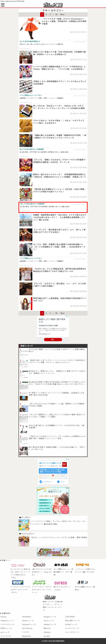The image size is (106, 644).
Task: Go to page 2 in top pagination
Action: coord(46,15)
